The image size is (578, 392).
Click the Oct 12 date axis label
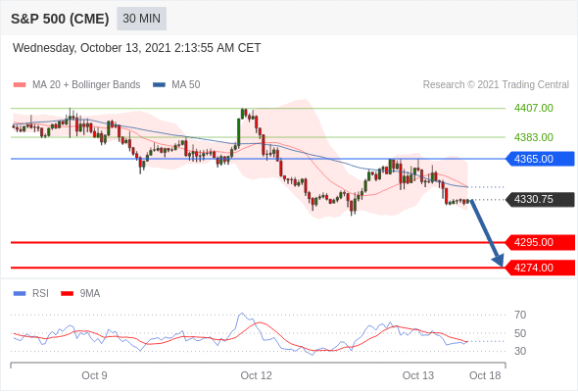pyautogui.click(x=257, y=375)
